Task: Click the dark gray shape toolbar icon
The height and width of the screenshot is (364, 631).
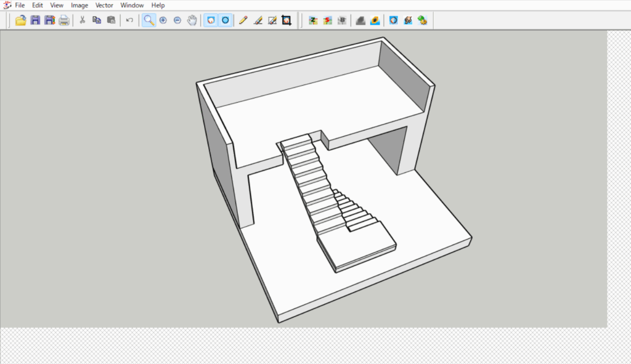Action: click(x=360, y=20)
